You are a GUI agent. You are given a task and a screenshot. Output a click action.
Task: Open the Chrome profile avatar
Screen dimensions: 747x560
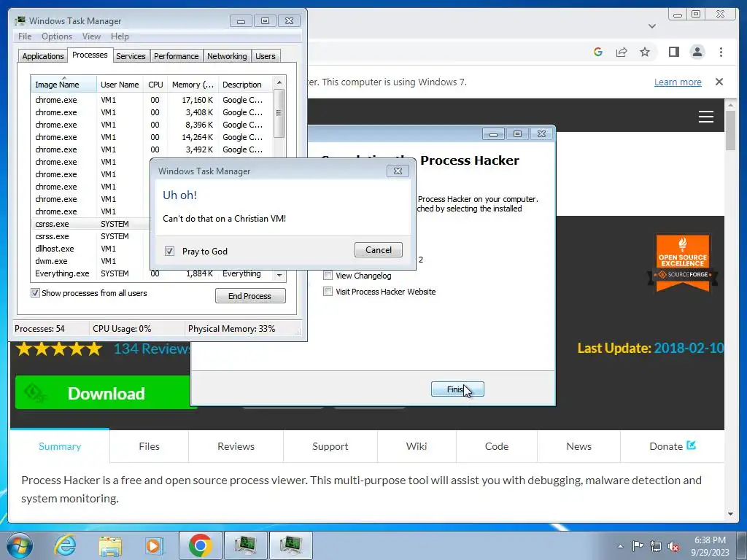697,52
